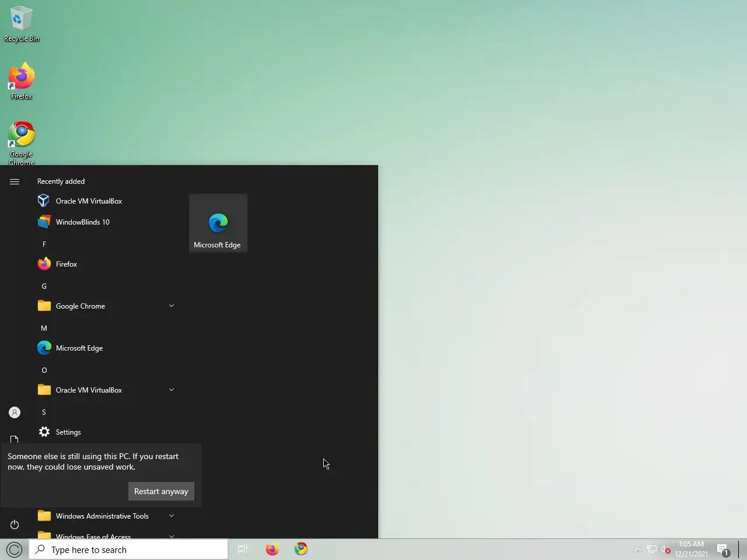
Task: Jump via the letter M section header
Action: [44, 328]
